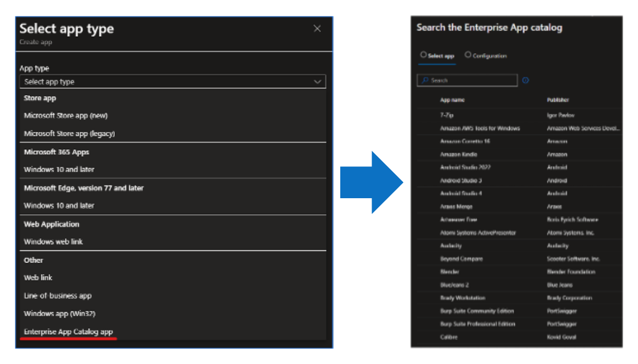The height and width of the screenshot is (364, 638).
Task: Click publisher Blender Foundation
Action: pos(571,272)
